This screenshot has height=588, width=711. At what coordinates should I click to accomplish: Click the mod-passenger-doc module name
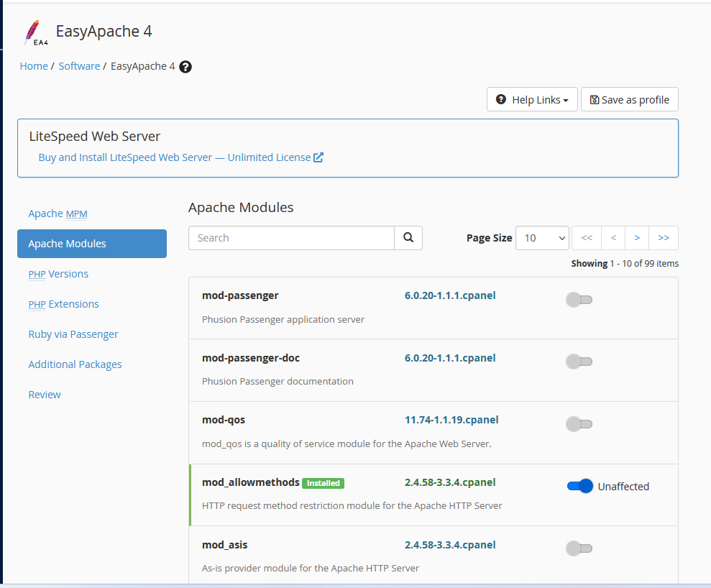tap(251, 358)
